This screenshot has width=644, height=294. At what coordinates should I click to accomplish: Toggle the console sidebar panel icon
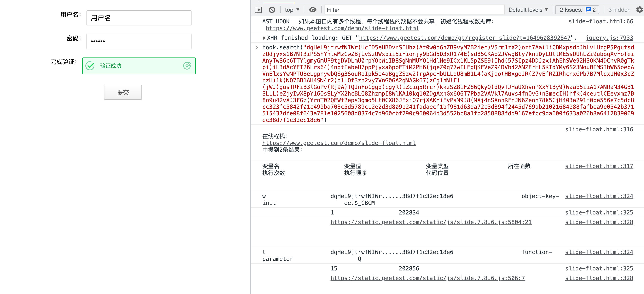click(258, 10)
